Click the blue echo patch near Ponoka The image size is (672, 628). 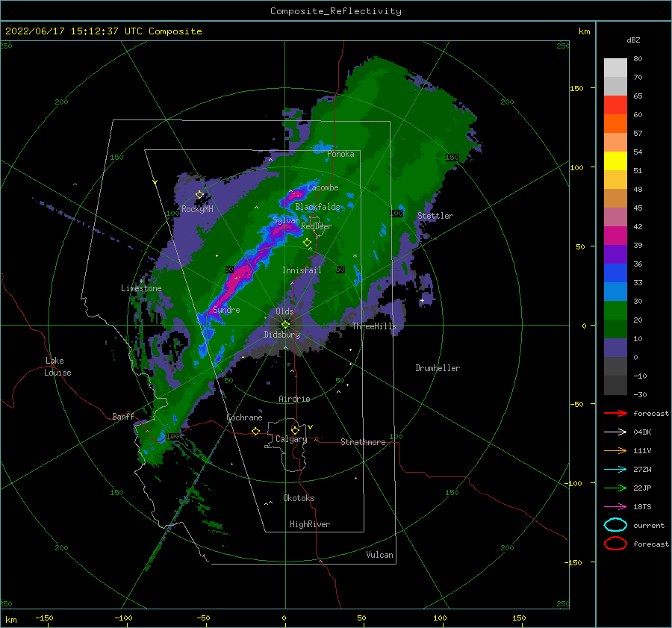323,147
